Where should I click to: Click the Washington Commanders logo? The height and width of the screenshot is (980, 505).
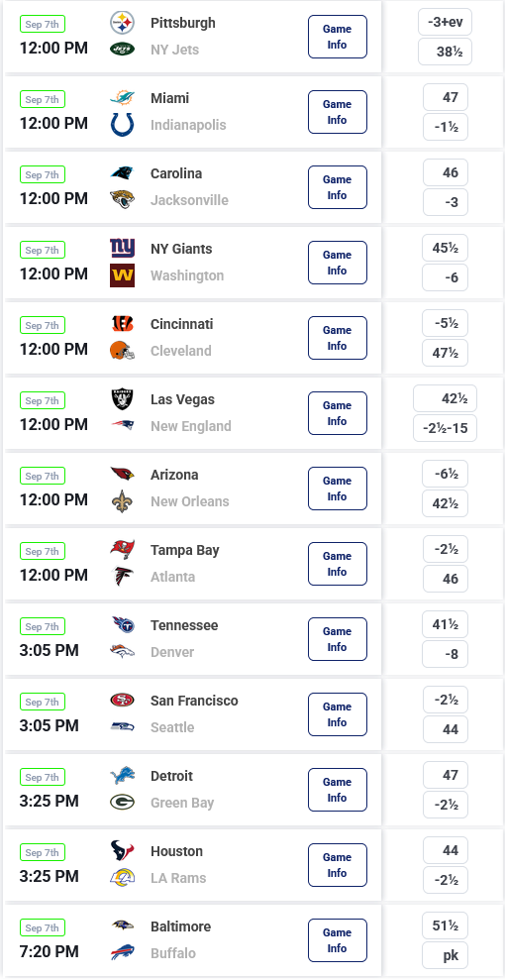point(123,275)
